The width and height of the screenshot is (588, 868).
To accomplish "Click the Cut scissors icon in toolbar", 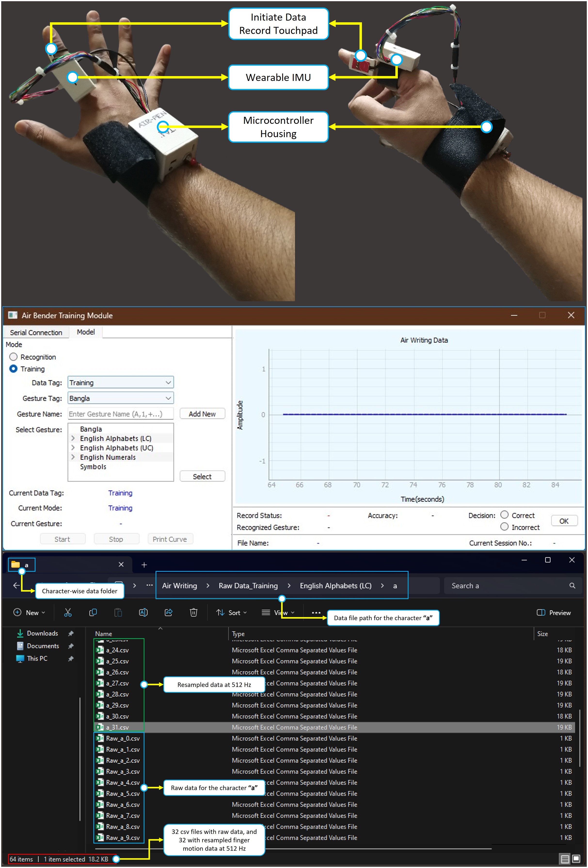I will 68,613.
